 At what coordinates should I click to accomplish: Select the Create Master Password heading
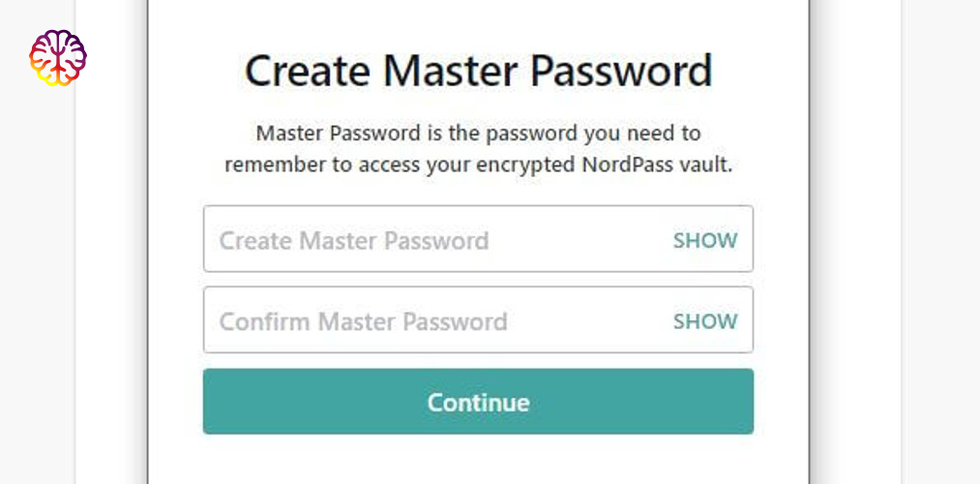[478, 70]
